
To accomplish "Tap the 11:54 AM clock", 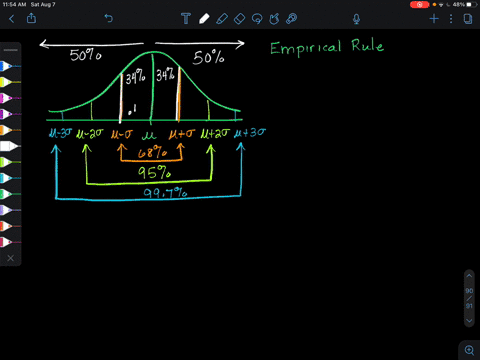I will 14,5.
